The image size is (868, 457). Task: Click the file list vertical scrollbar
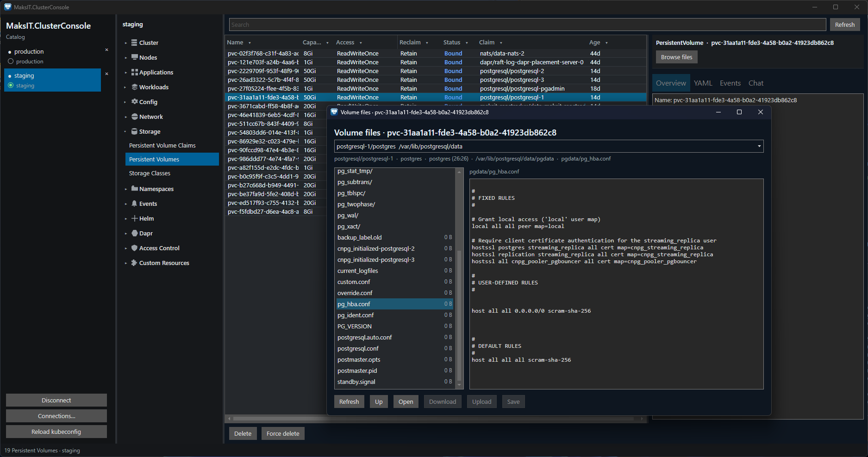[x=459, y=315]
